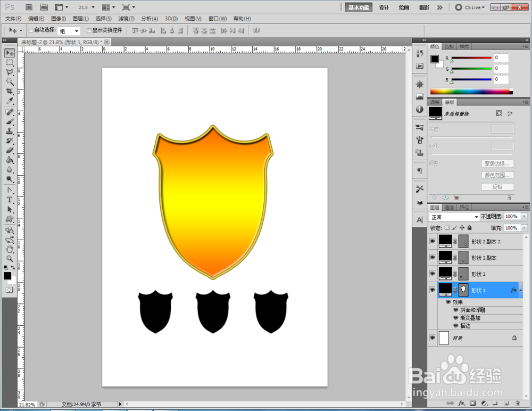Click Delete layer trash icon in Layers panel
The height and width of the screenshot is (411, 532).
[518, 403]
